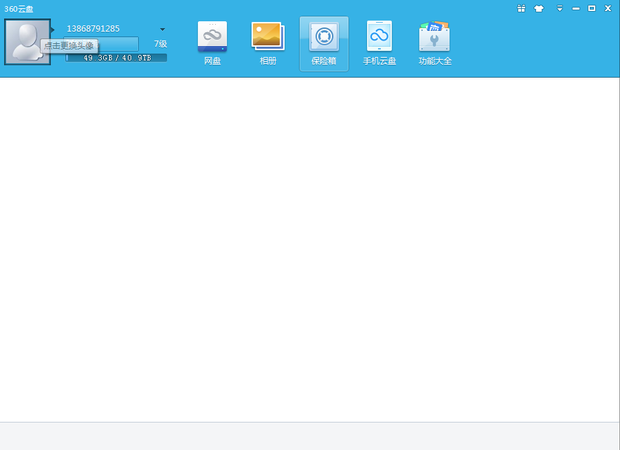Click the storage usage bar 49.3GB / 40.9TB

click(116, 58)
